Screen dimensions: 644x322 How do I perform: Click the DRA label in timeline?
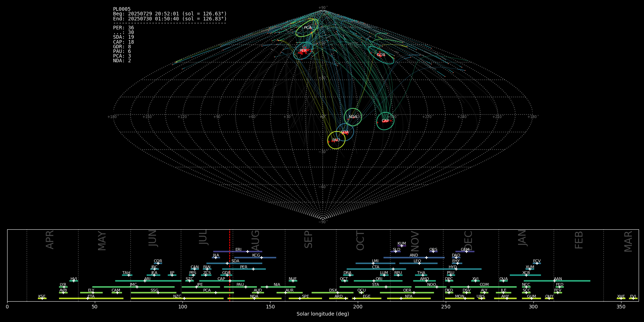point(347,273)
